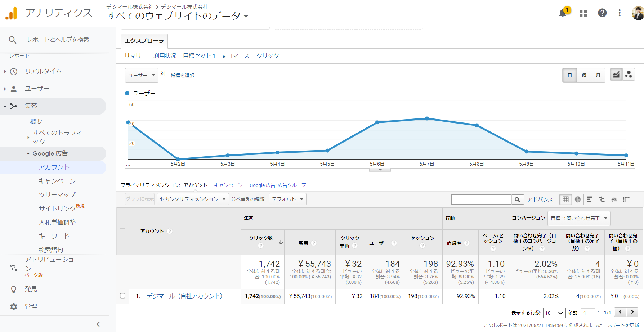Open the notifications bell
The width and height of the screenshot is (644, 332).
pos(563,13)
